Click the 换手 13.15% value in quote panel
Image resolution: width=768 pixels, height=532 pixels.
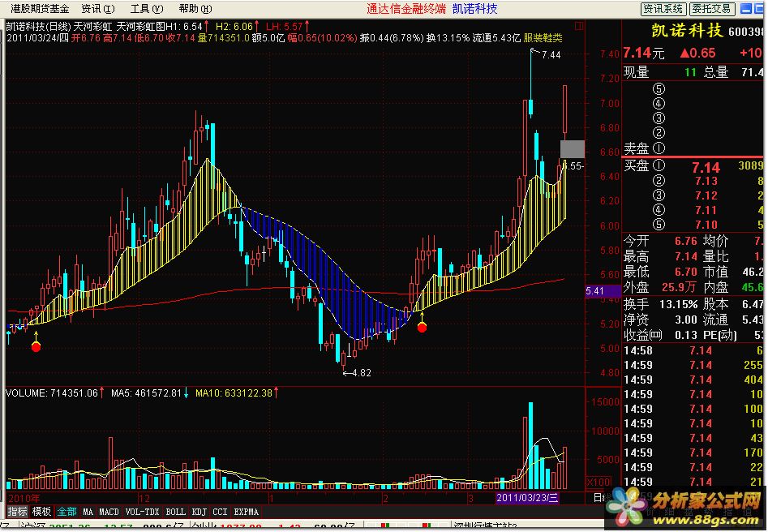click(678, 304)
